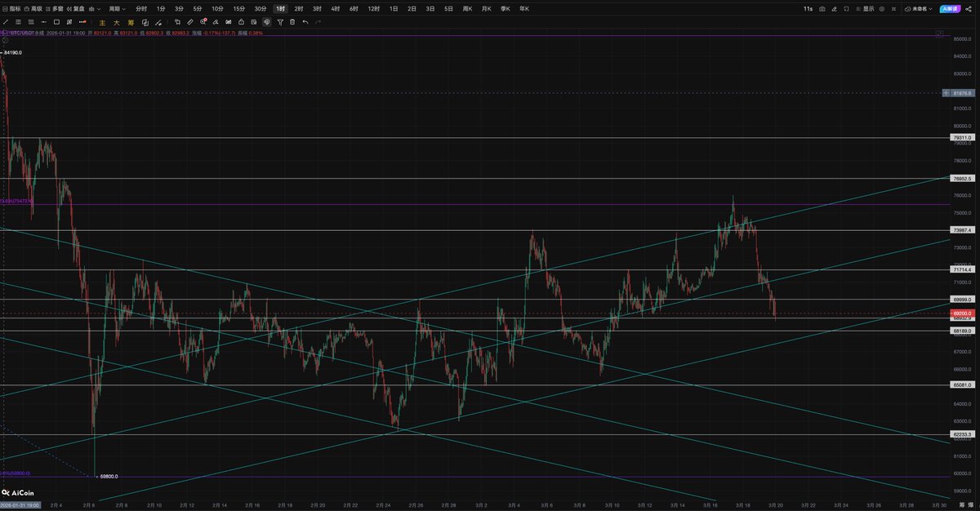Click the trash icon to delete drawings
The width and height of the screenshot is (980, 511).
tap(292, 22)
